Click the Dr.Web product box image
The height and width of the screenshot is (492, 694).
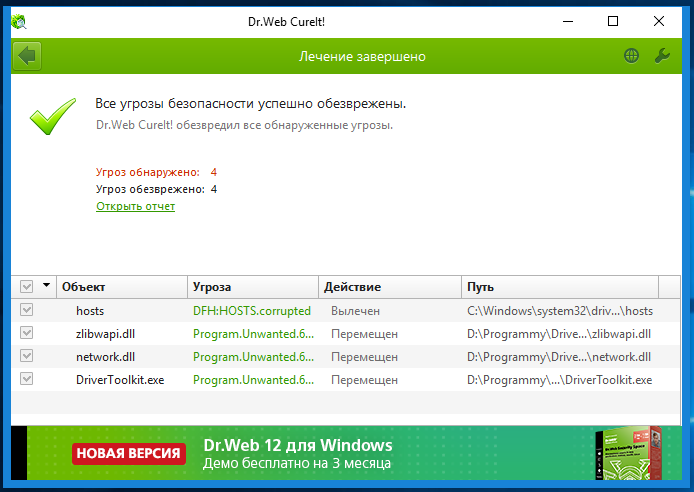pos(628,453)
